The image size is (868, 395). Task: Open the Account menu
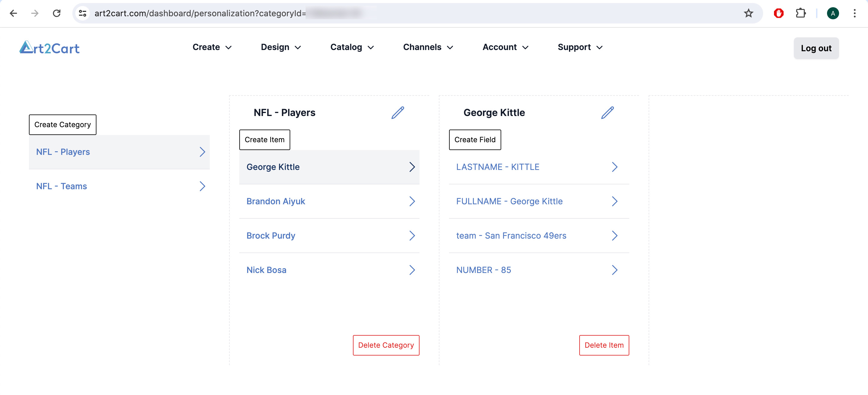click(x=505, y=47)
